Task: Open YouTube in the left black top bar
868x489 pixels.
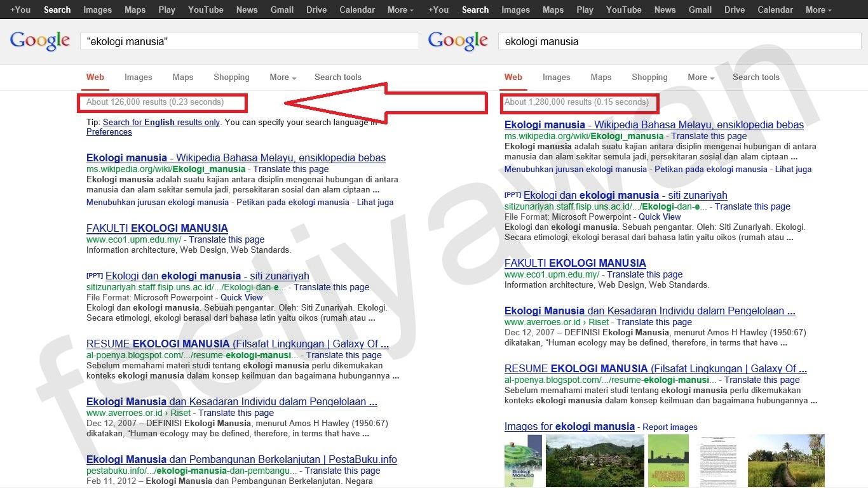Action: (x=206, y=10)
